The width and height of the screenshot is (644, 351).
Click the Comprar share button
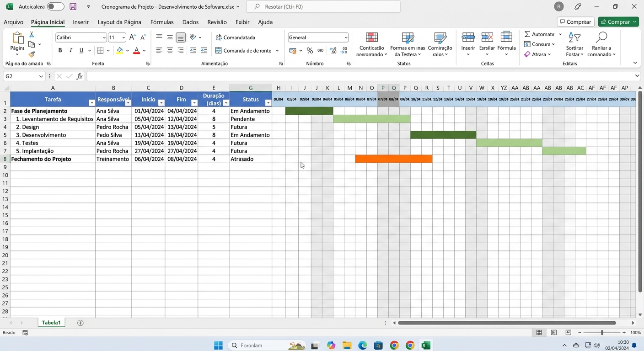(x=618, y=22)
